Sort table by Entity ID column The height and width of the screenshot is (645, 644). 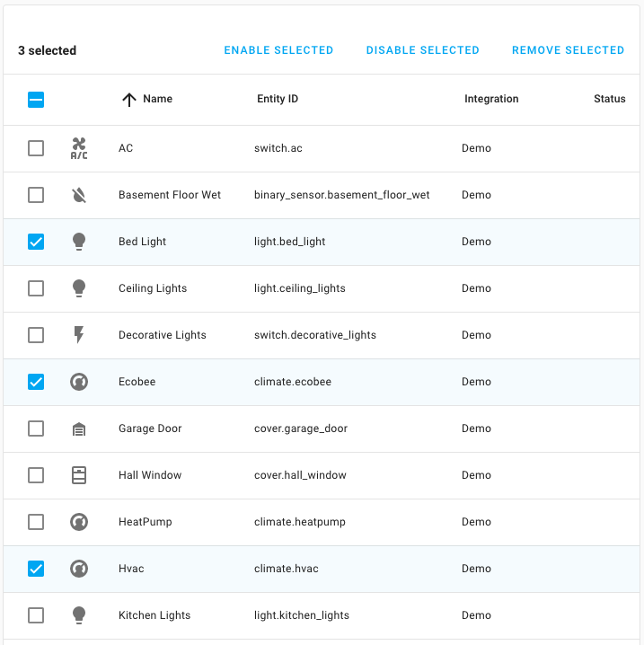277,99
